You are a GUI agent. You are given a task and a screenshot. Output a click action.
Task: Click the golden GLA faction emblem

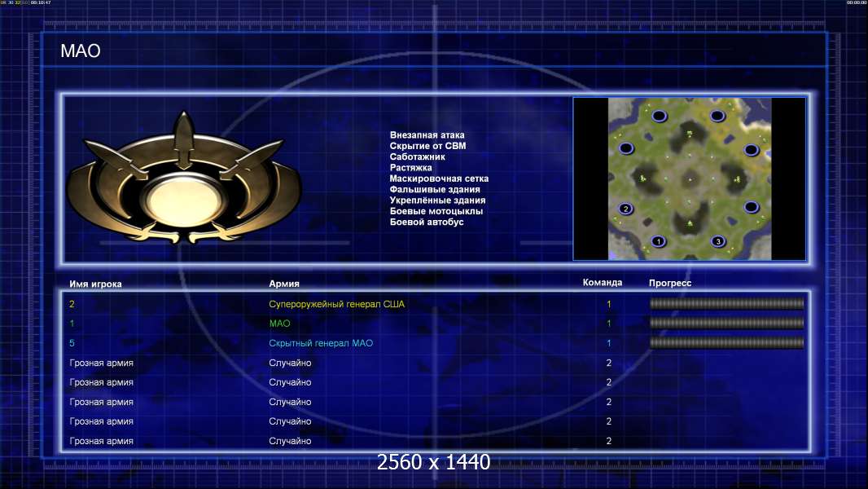[x=184, y=178]
